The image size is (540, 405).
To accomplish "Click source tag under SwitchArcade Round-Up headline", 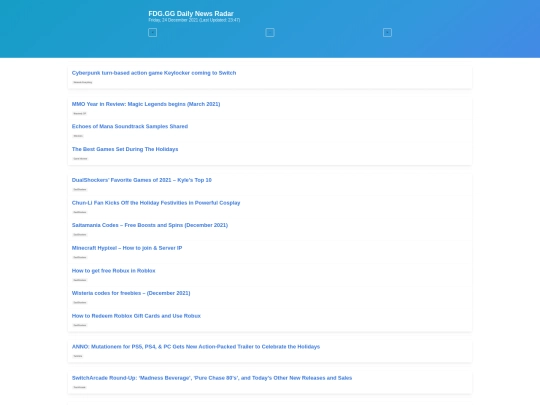I will pyautogui.click(x=79, y=387).
